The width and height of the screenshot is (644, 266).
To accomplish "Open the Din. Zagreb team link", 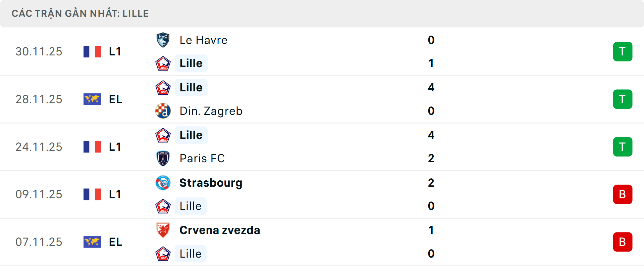I will (x=211, y=111).
